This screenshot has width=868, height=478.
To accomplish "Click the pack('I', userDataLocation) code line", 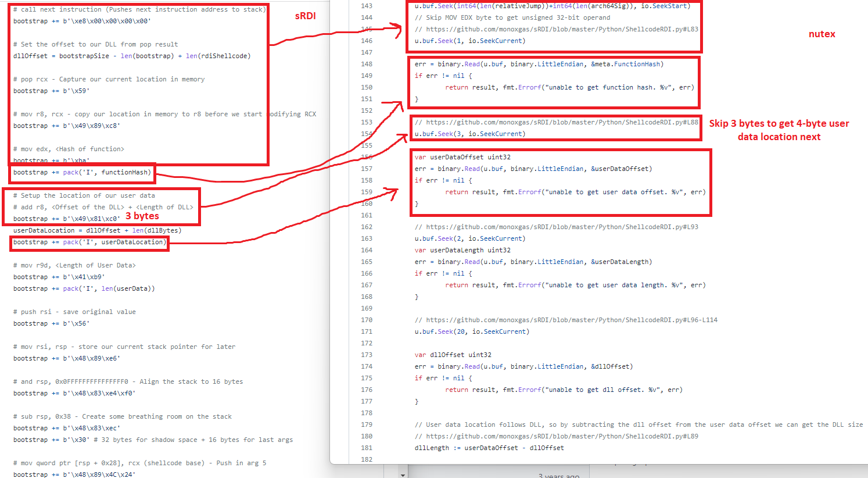I will tap(89, 242).
